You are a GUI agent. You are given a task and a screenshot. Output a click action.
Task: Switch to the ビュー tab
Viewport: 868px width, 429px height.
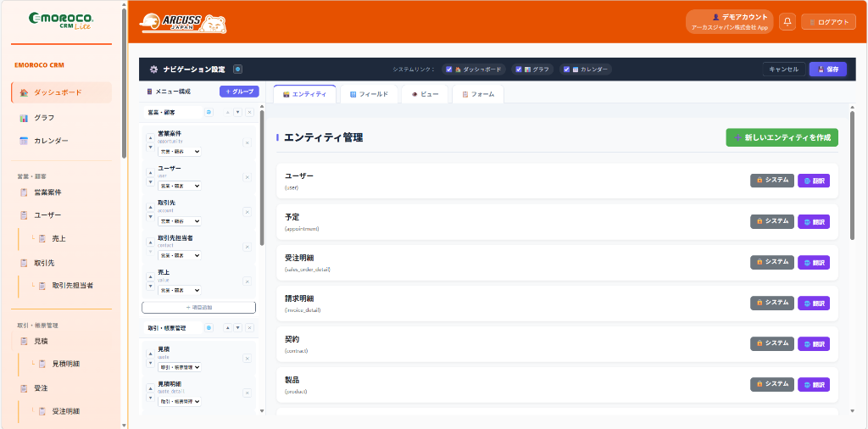(x=426, y=94)
